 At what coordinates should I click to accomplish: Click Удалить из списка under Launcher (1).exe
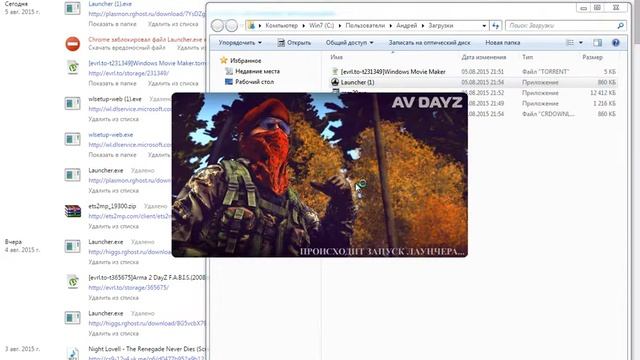click(173, 24)
